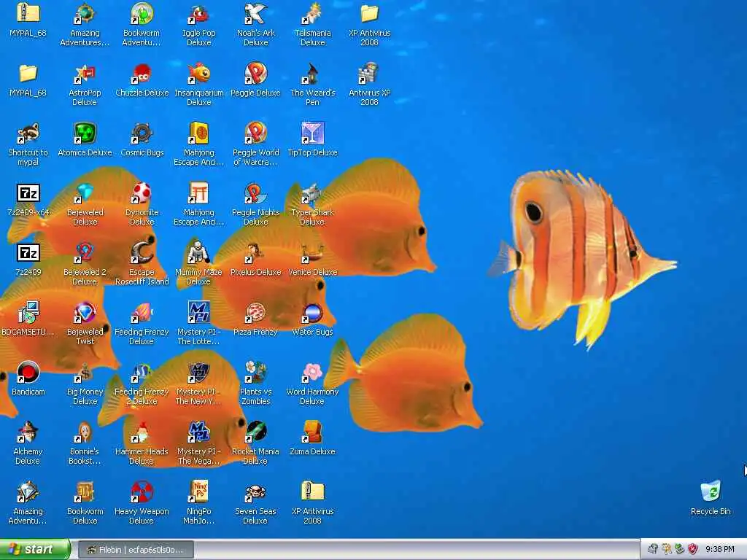Screen dimensions: 747x560
Task: Open TipTop Deluxe
Action: [x=312, y=140]
